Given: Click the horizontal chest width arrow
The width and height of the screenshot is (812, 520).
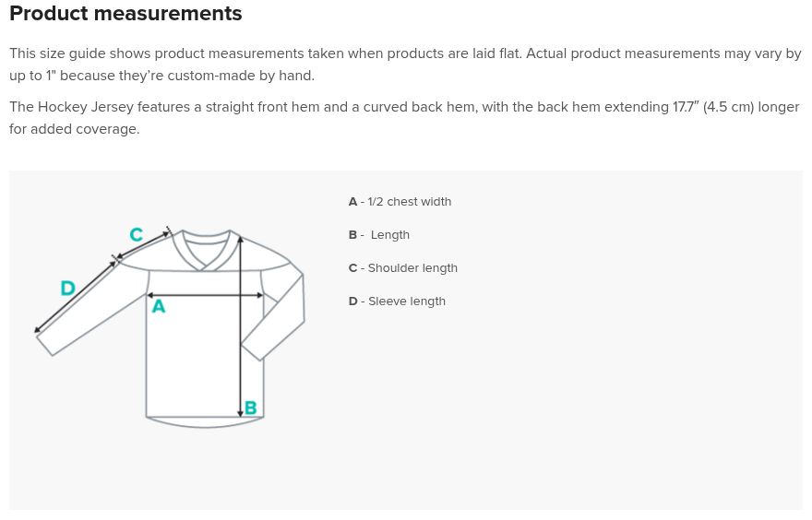Looking at the screenshot, I should click(205, 296).
